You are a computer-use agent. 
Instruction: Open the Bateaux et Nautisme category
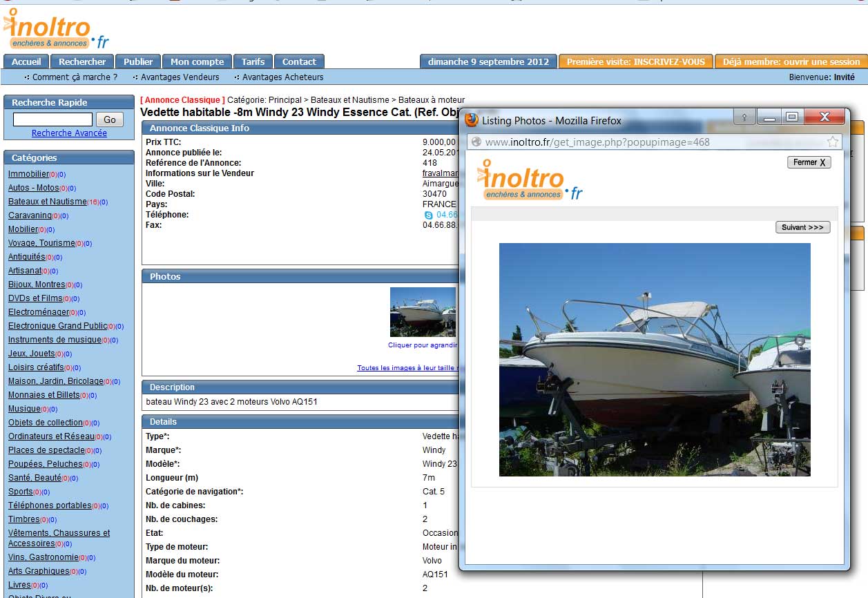pos(48,202)
